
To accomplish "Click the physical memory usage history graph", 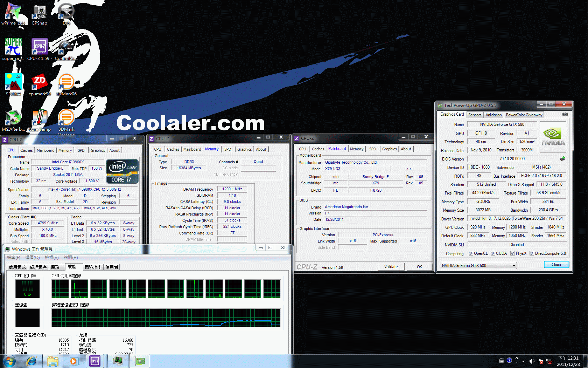I will tap(166, 318).
